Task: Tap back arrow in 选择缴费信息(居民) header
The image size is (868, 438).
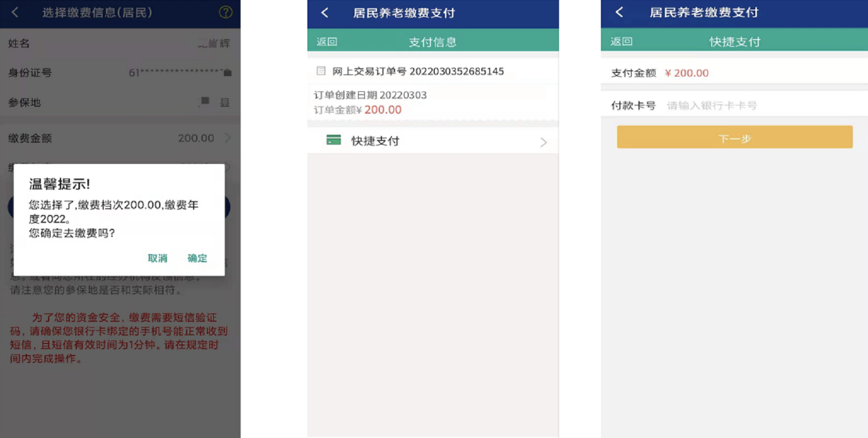Action: (x=15, y=12)
